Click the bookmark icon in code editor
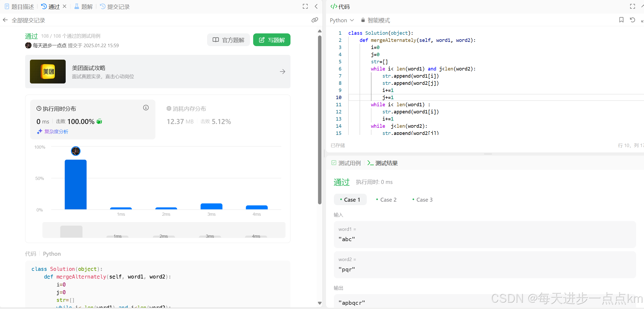Image resolution: width=644 pixels, height=309 pixels. [x=621, y=20]
